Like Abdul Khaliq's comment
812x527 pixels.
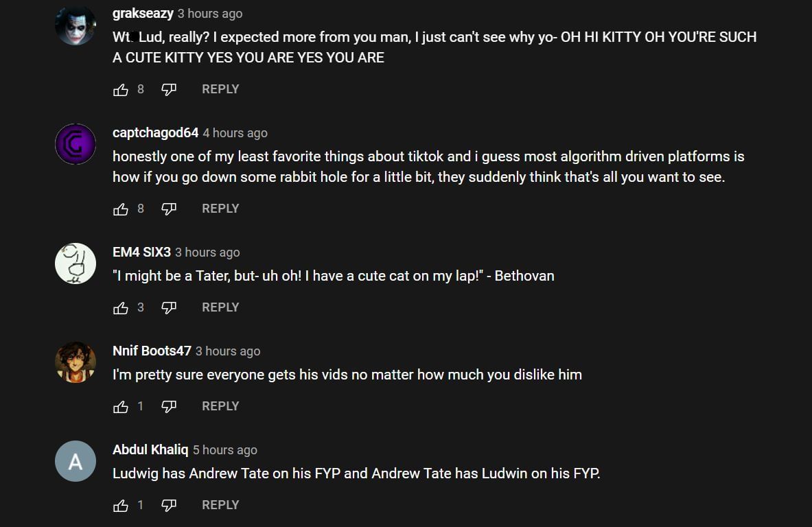(121, 505)
